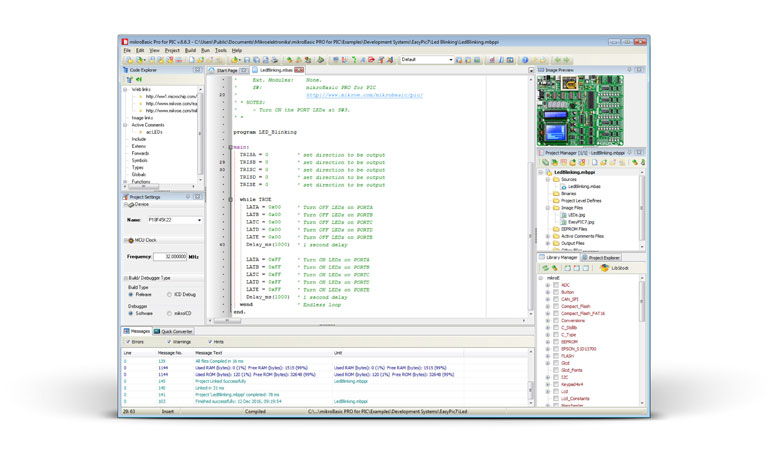The image size is (768, 450).
Task: Click the LEDs.jpg file icon
Action: click(x=563, y=215)
